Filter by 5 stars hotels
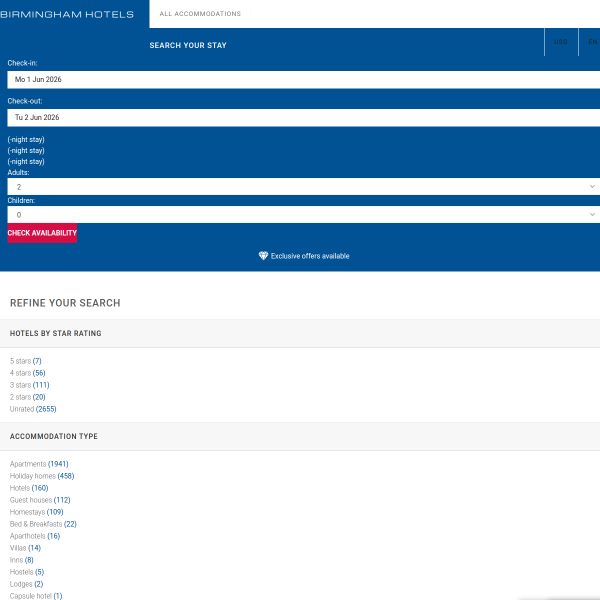Viewport: 600px width, 600px height. coord(26,361)
